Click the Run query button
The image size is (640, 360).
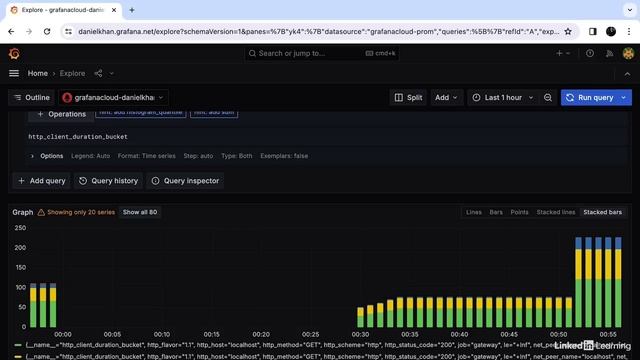click(x=590, y=98)
